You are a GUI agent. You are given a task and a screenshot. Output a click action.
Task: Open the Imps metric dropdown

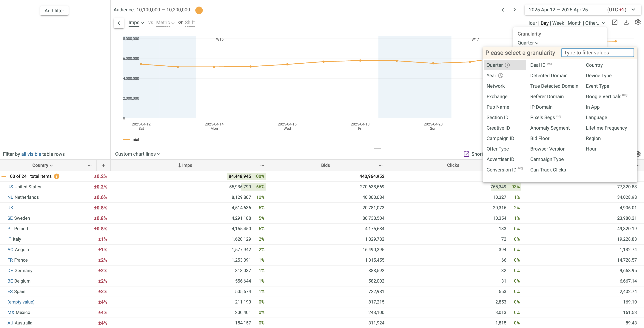click(x=136, y=22)
